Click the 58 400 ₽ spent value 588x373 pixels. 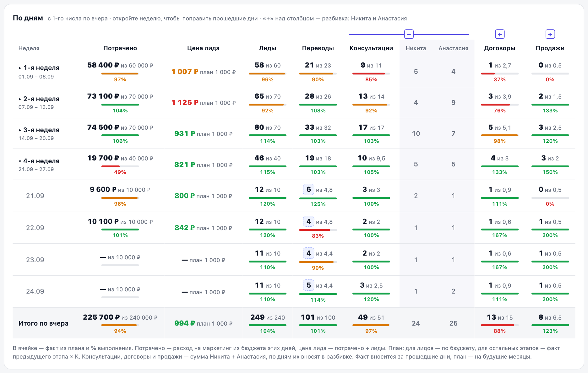pos(103,65)
